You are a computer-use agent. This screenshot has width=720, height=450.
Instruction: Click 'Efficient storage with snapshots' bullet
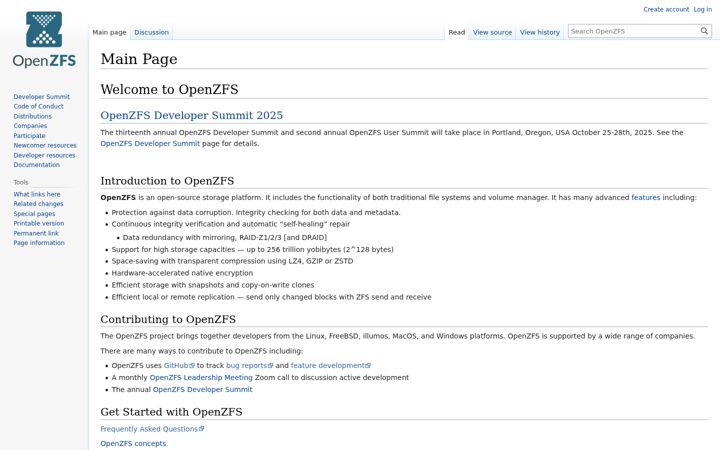[x=213, y=285]
